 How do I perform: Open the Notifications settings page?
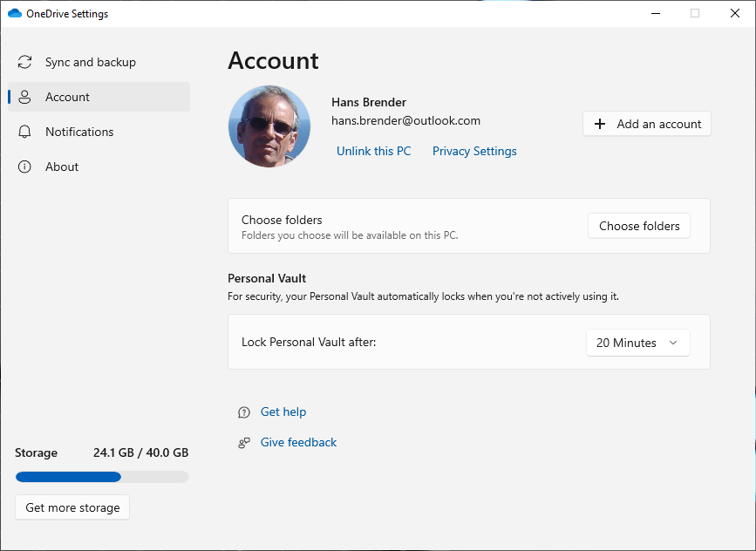click(79, 133)
